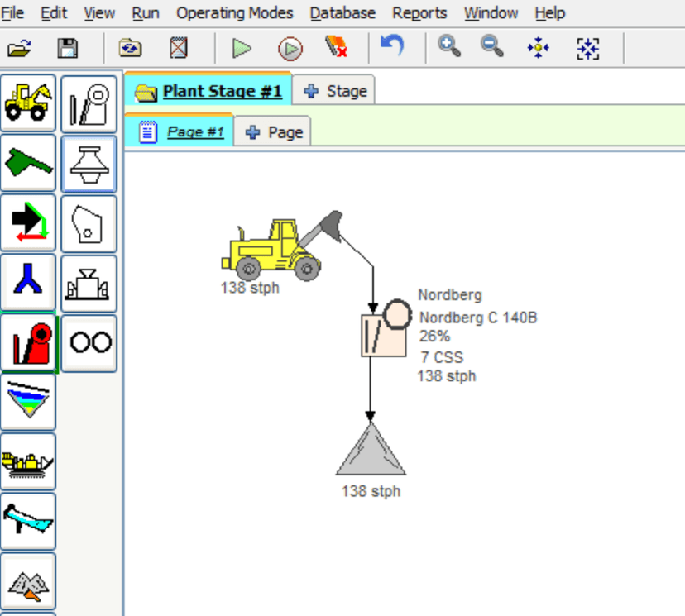Run the simulation with the green play icon
Viewport: 685px width, 616px height.
pyautogui.click(x=242, y=49)
